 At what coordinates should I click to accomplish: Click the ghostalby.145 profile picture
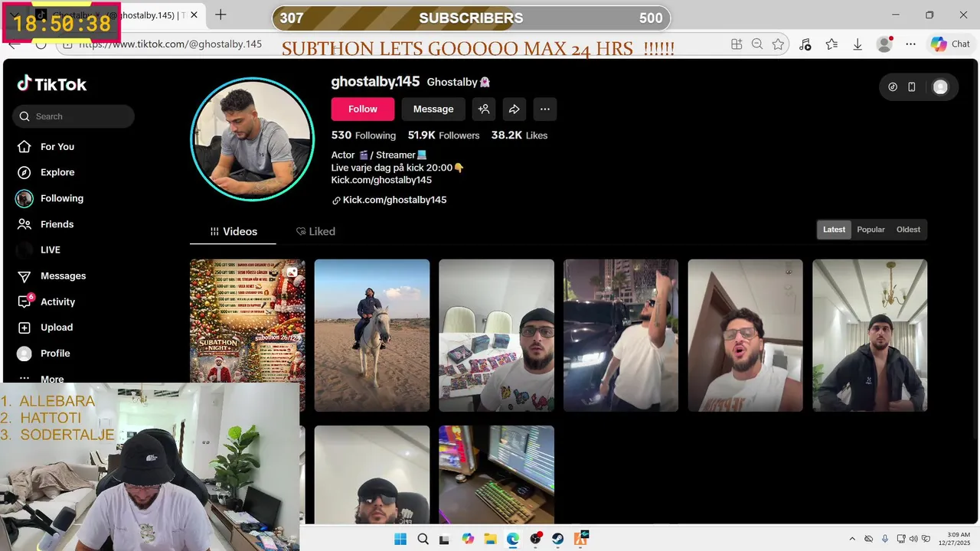pos(252,139)
